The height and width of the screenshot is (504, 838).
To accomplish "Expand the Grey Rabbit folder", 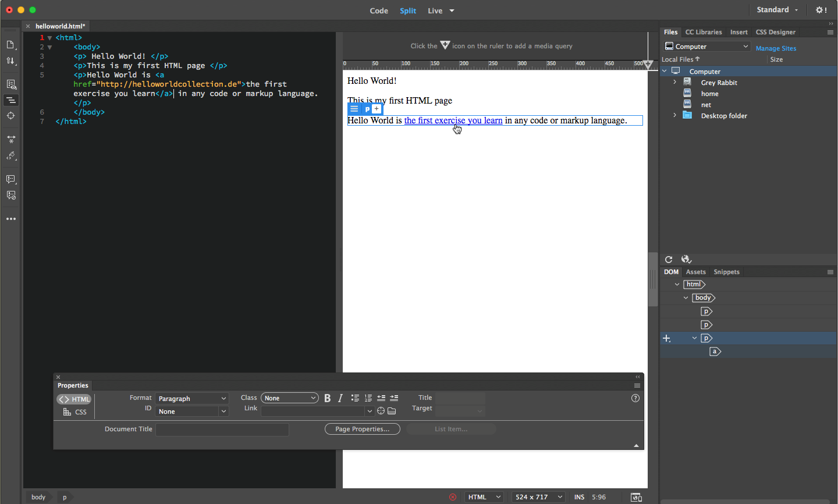I will point(674,83).
